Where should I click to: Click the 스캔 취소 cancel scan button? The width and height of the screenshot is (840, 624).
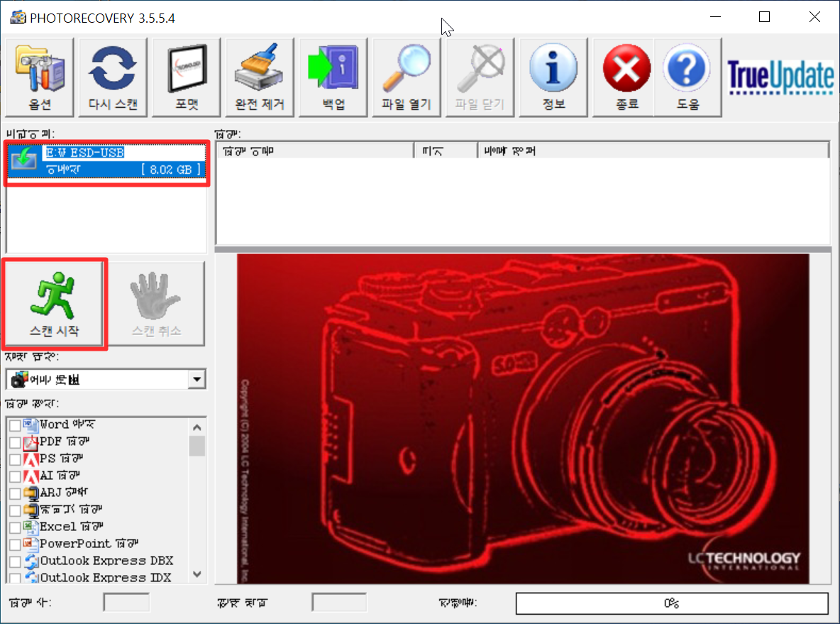coord(156,304)
